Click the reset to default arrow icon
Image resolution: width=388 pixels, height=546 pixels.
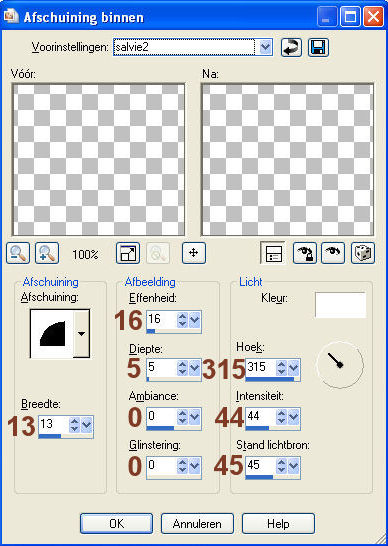pos(291,47)
